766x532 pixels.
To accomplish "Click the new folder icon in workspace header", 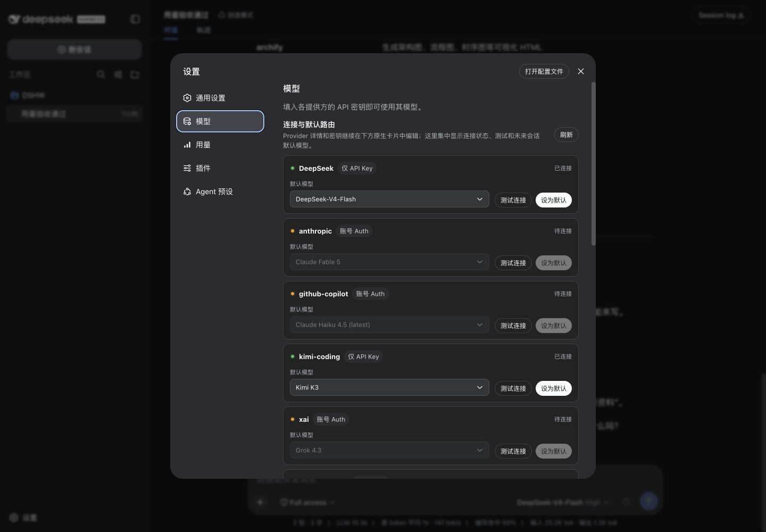I will [135, 74].
